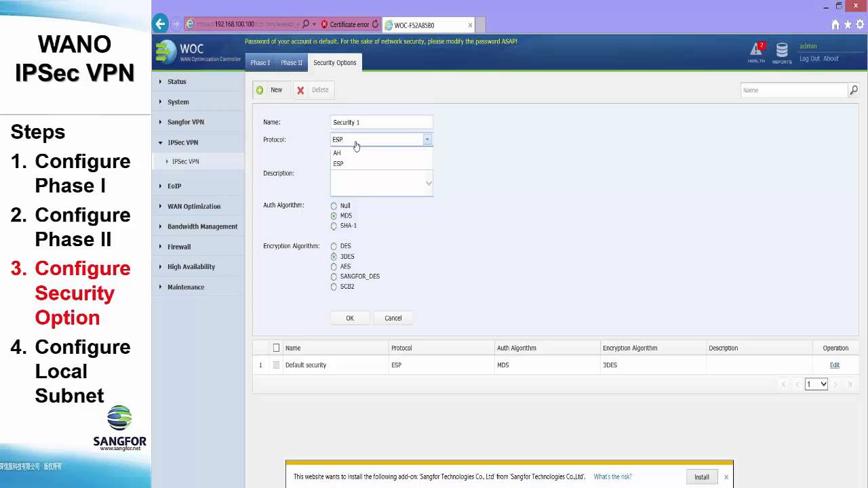Screen dimensions: 868x488
Task: Click the browser Home icon
Action: [835, 24]
